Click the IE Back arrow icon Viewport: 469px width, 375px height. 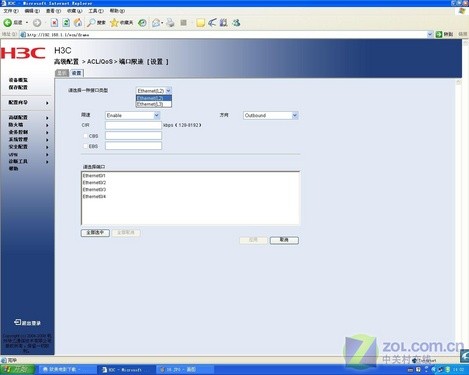(8, 23)
